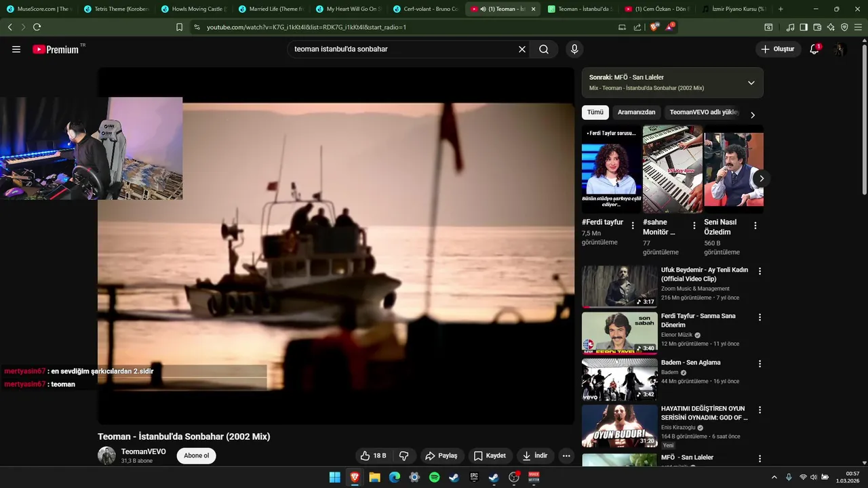Open options for God of War video
Image resolution: width=868 pixels, height=488 pixels.
click(x=759, y=410)
